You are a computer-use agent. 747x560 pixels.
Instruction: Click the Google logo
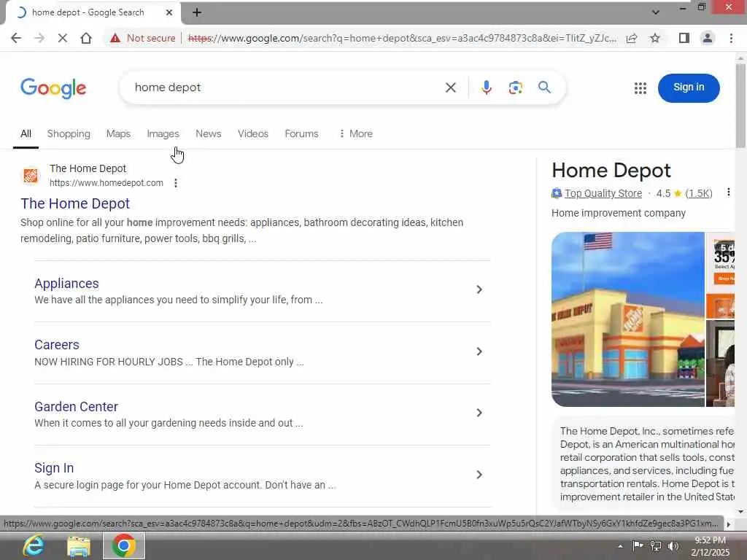(x=53, y=88)
